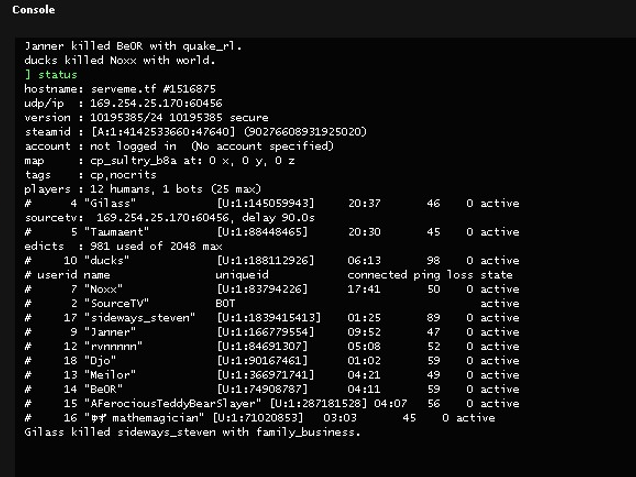Click the steamid line in console output
The width and height of the screenshot is (636, 477).
pos(194,132)
